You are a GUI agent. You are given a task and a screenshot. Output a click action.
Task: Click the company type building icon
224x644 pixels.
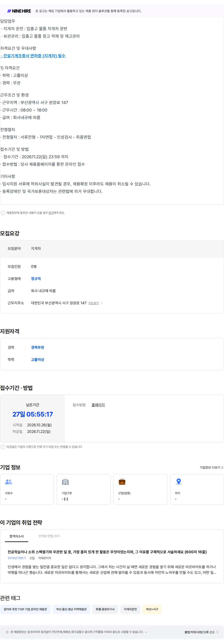[x=65, y=482]
